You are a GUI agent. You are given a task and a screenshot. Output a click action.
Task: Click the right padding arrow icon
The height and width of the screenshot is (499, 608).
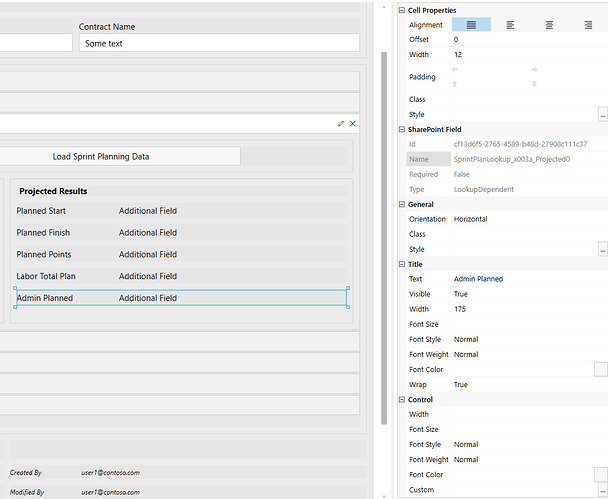tap(534, 69)
